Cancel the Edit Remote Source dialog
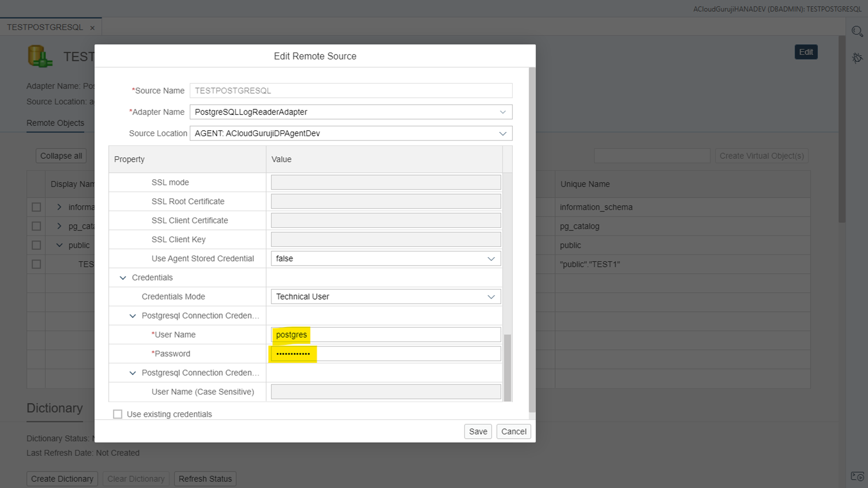Viewport: 868px width, 488px height. 513,431
